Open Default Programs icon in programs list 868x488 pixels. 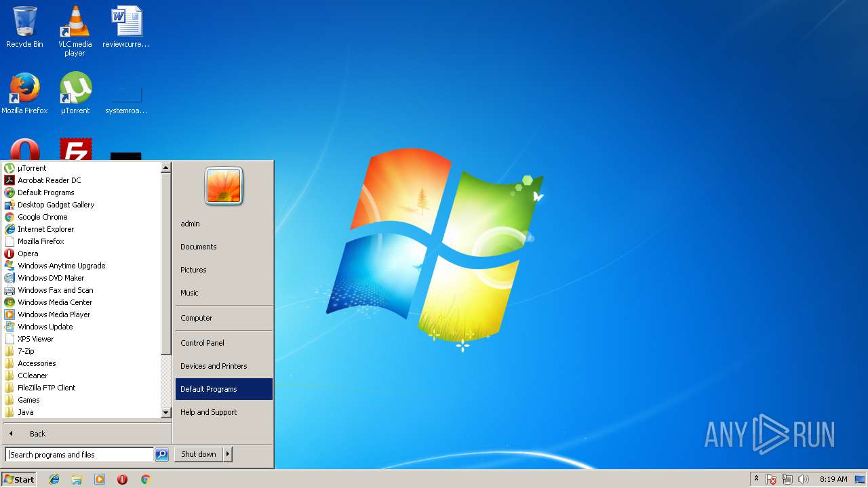(x=9, y=192)
